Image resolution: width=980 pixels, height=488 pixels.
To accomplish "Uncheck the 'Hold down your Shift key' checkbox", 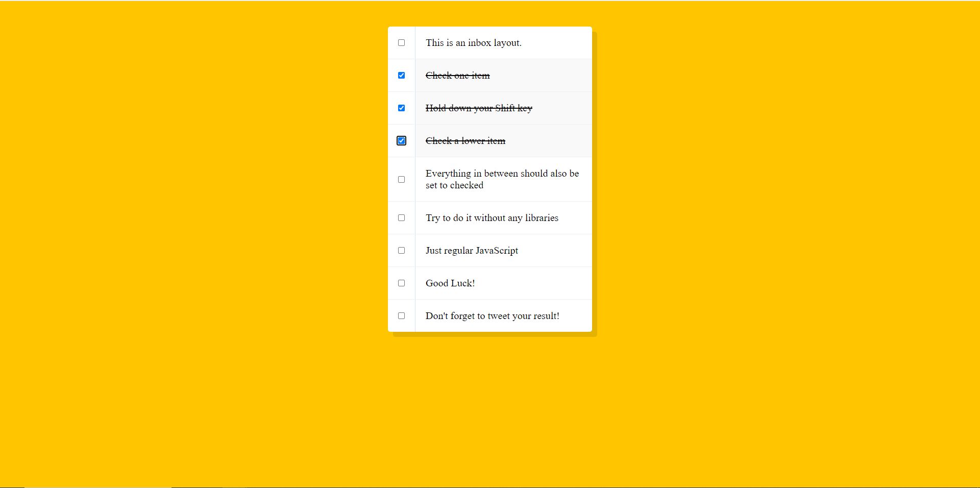I will point(401,108).
